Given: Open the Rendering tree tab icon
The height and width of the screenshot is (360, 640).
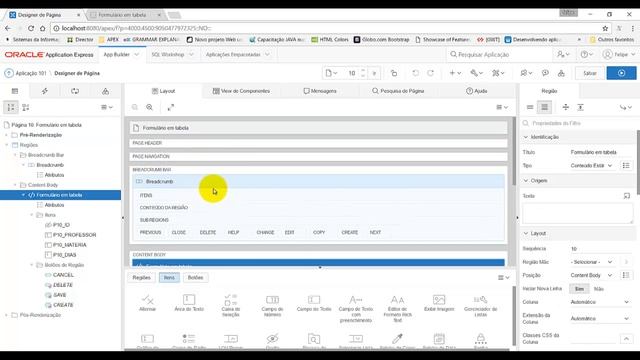Looking at the screenshot, I should 15,91.
